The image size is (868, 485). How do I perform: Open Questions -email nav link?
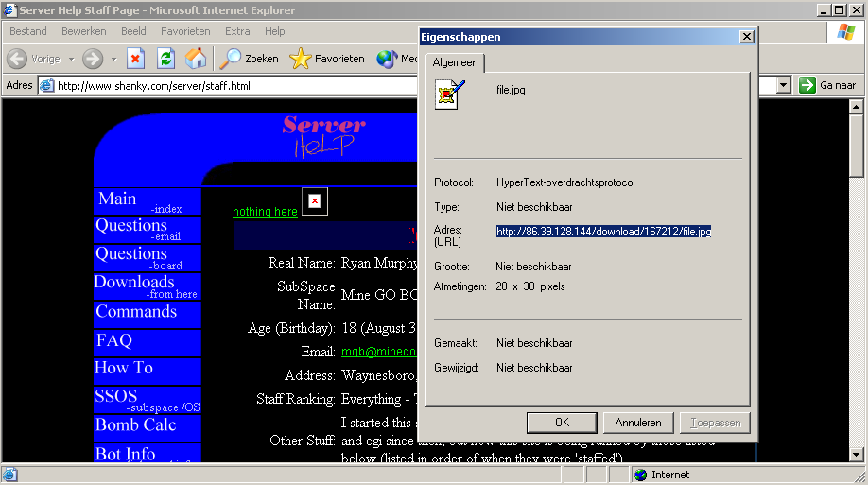[148, 229]
